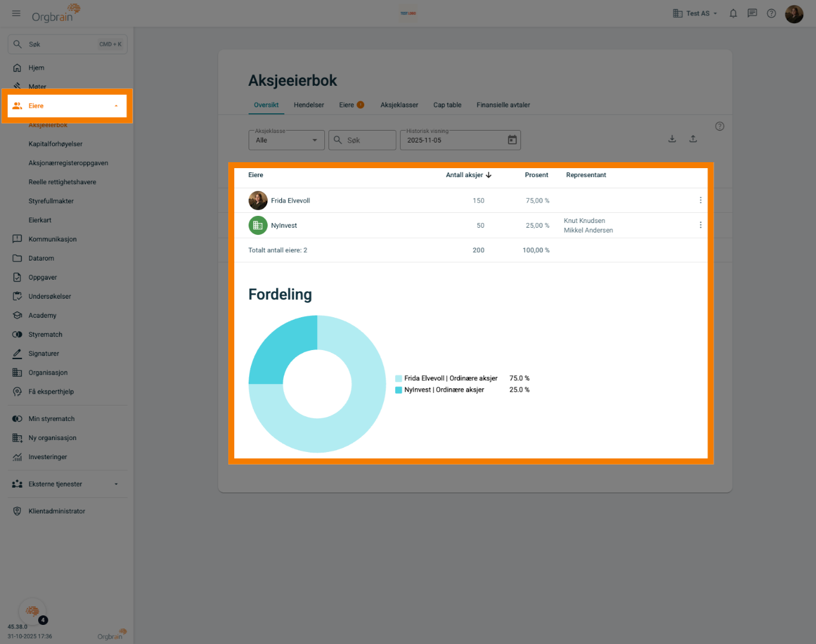Click Kommunikasjon icon in sidebar
The width and height of the screenshot is (816, 644).
point(17,239)
